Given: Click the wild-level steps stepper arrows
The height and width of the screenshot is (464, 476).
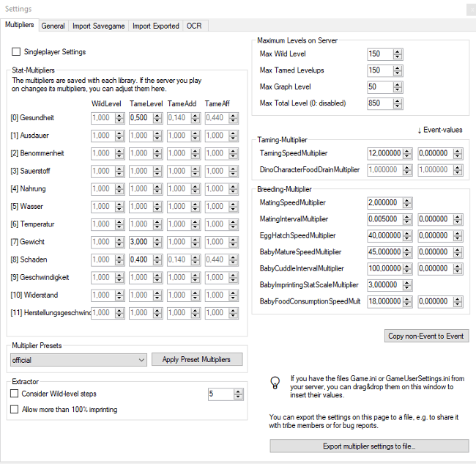Looking at the screenshot, I should [238, 394].
